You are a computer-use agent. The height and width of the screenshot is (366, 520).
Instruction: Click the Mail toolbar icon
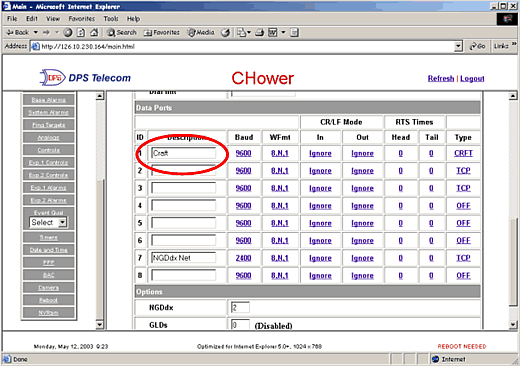point(241,32)
